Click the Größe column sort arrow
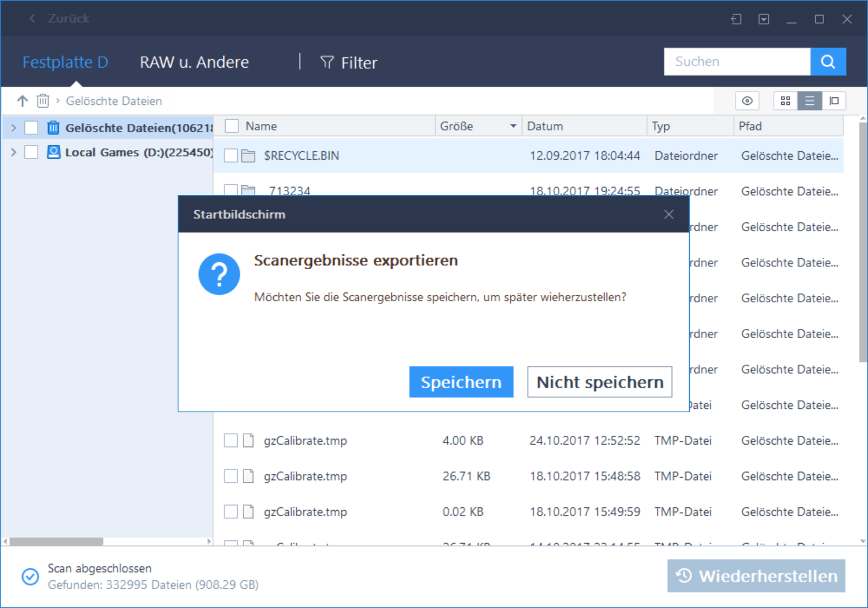 [513, 126]
